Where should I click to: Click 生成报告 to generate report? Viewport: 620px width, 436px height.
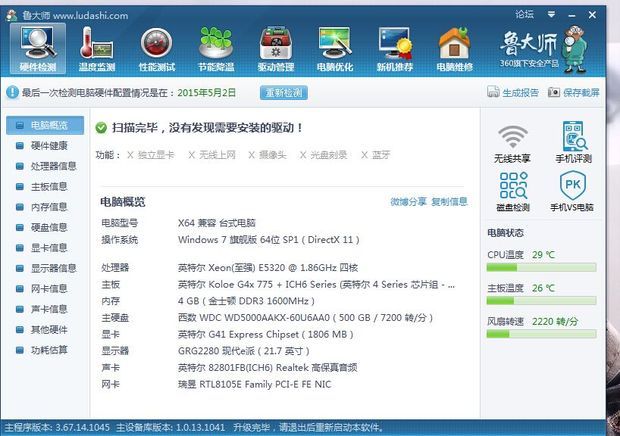click(x=512, y=92)
